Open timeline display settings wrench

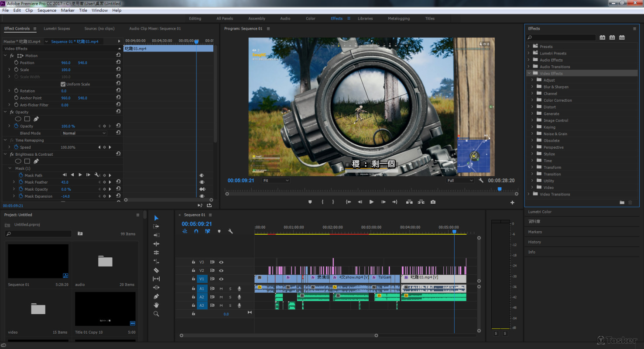click(x=230, y=231)
